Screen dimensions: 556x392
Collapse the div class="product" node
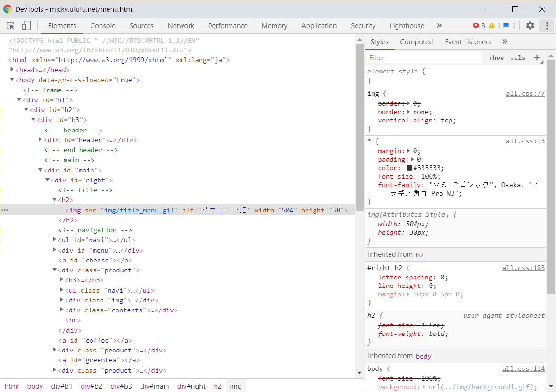(55, 270)
